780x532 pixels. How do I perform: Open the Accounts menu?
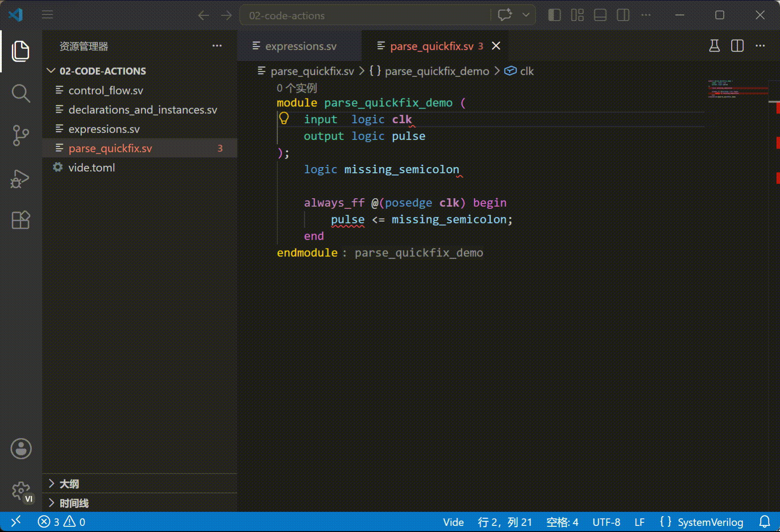coord(21,449)
